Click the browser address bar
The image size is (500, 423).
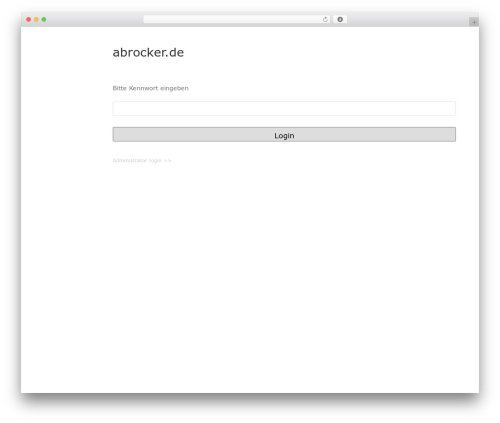[237, 19]
